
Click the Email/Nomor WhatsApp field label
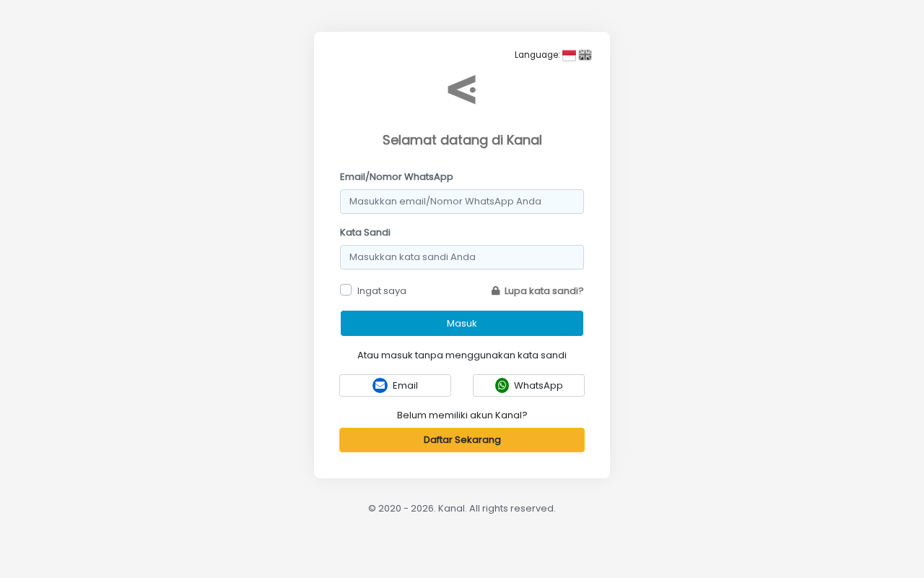coord(396,176)
